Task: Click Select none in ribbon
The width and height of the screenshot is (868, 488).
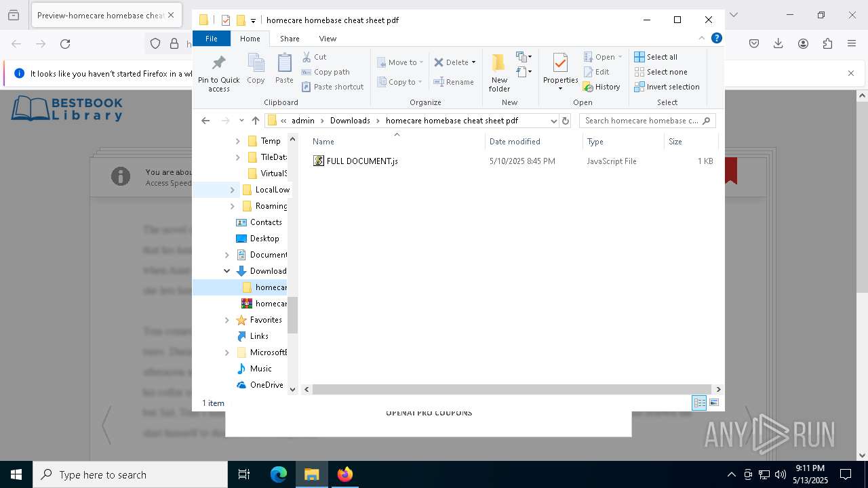Action: (660, 72)
